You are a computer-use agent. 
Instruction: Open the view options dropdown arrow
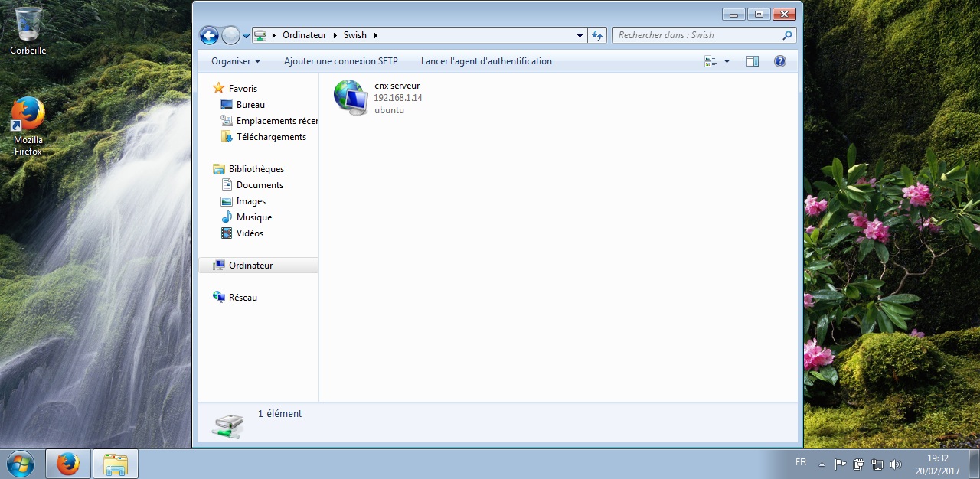point(727,61)
